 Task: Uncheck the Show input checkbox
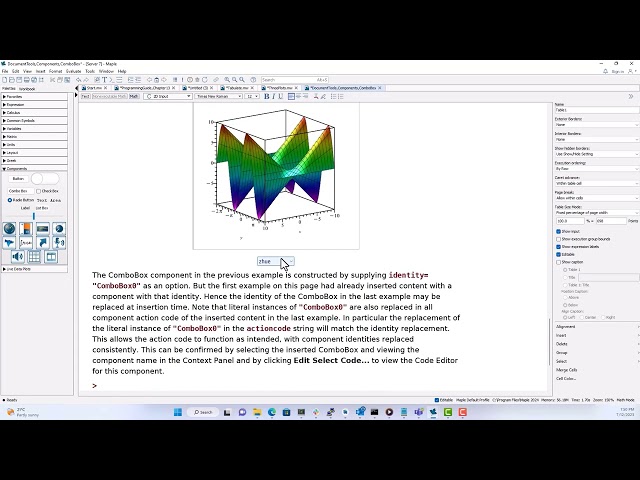tap(558, 231)
